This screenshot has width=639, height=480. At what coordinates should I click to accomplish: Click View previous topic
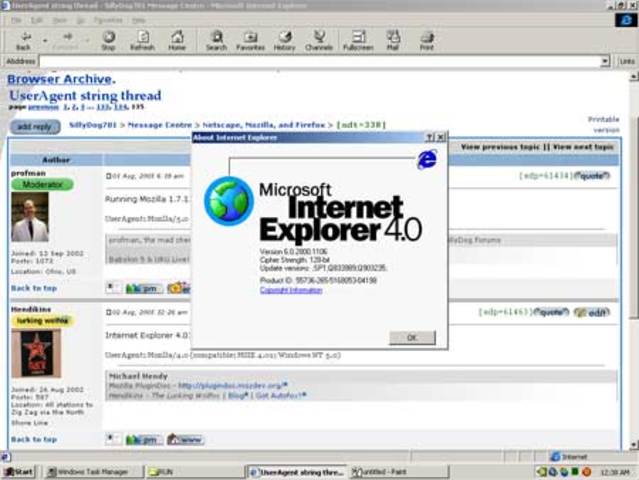click(x=500, y=147)
